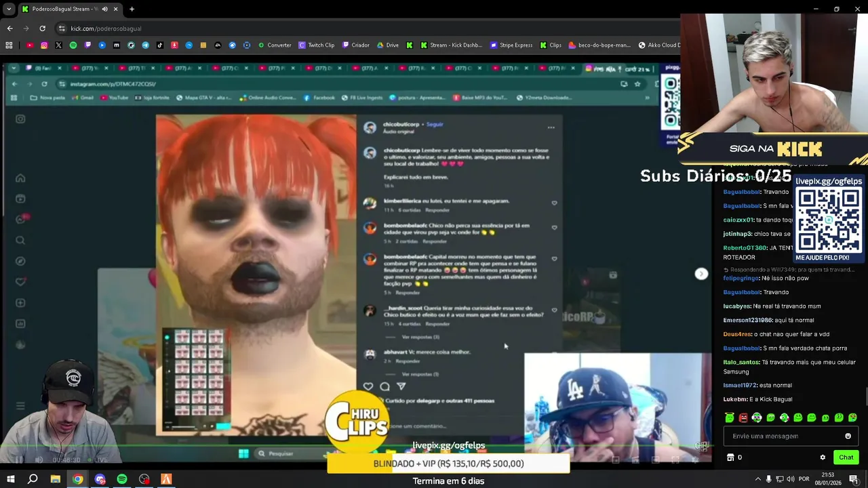The height and width of the screenshot is (488, 868).
Task: Open the Clips bookmark
Action: 551,45
